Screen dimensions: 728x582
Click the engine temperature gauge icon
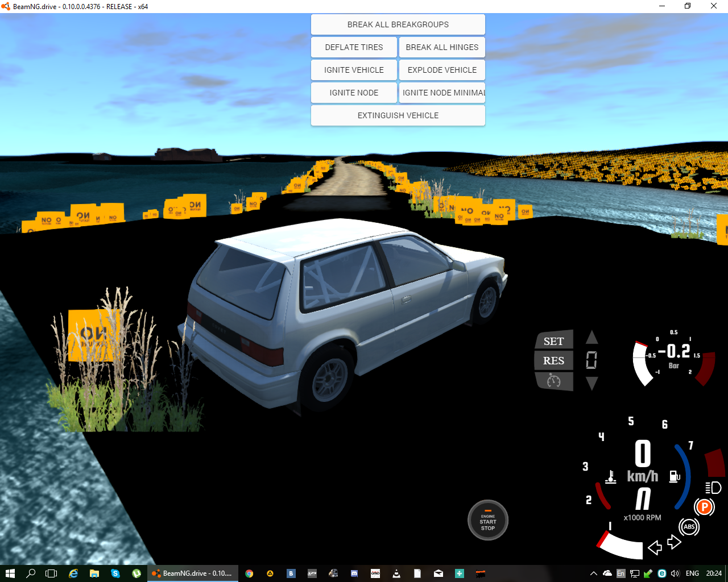pyautogui.click(x=610, y=477)
